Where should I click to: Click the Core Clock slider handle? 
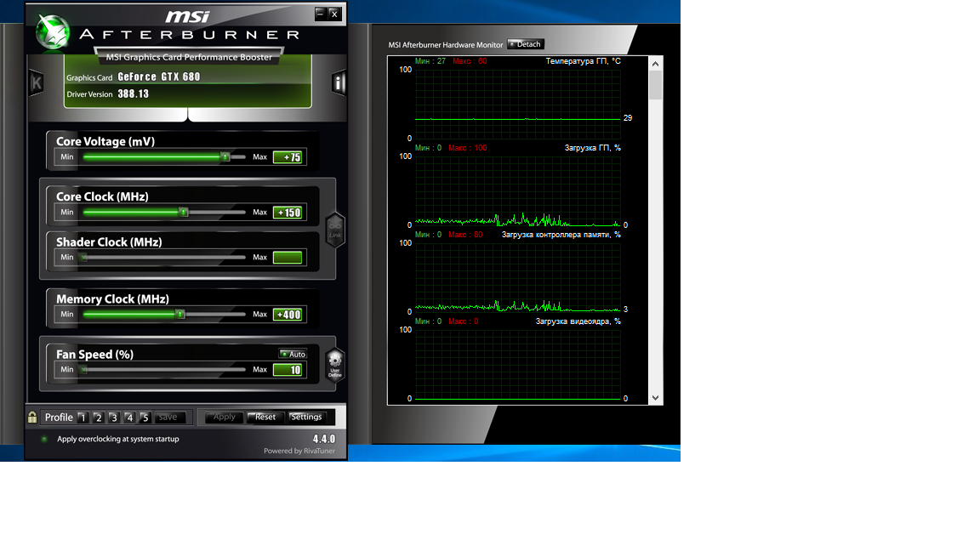(x=184, y=213)
